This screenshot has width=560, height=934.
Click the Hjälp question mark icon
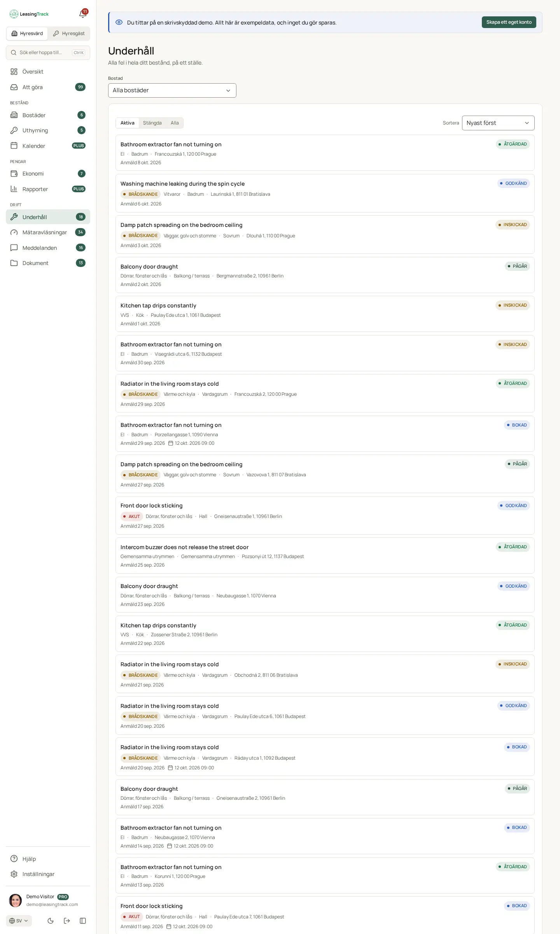pos(14,859)
